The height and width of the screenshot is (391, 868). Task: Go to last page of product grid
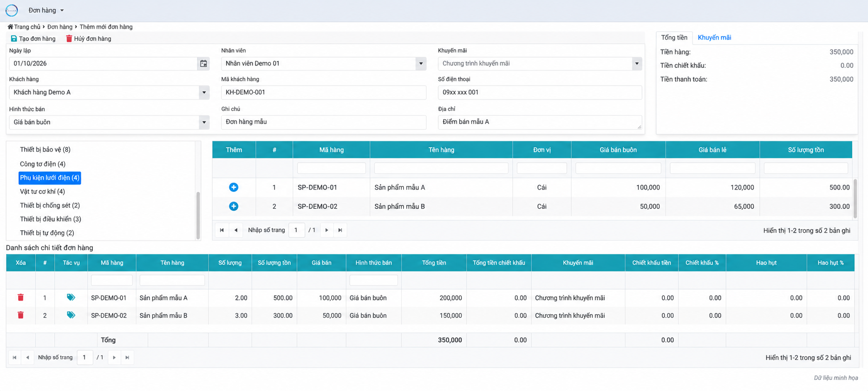pos(340,230)
